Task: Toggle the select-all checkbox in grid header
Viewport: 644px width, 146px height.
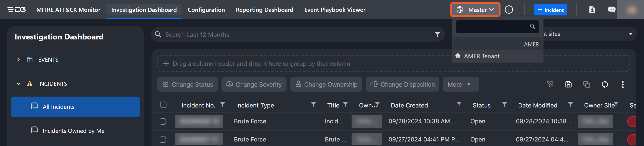Action: coord(163,105)
